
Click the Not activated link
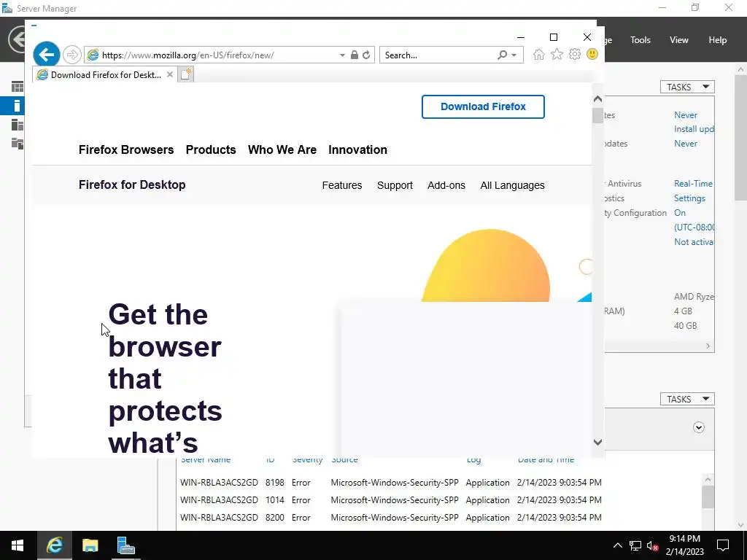pos(694,242)
